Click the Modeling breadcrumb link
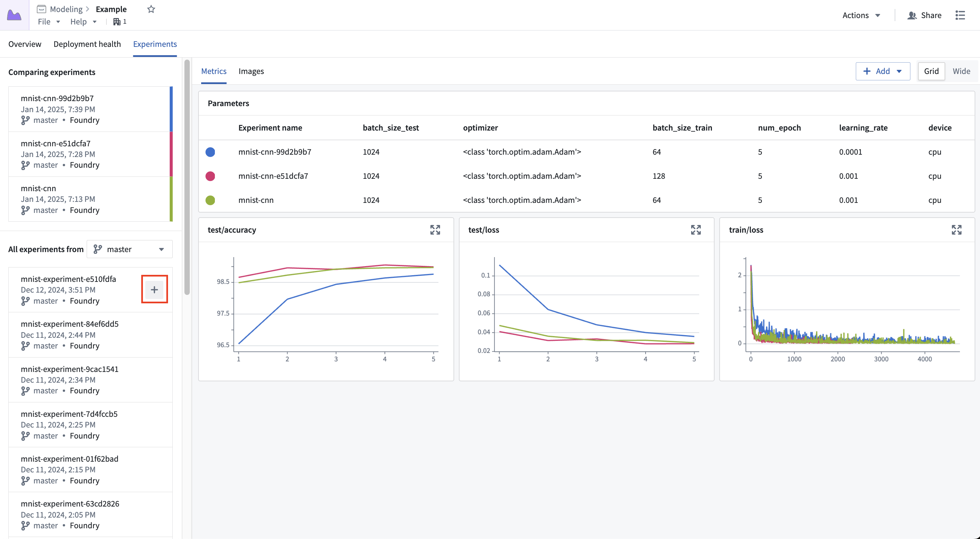 pyautogui.click(x=66, y=9)
